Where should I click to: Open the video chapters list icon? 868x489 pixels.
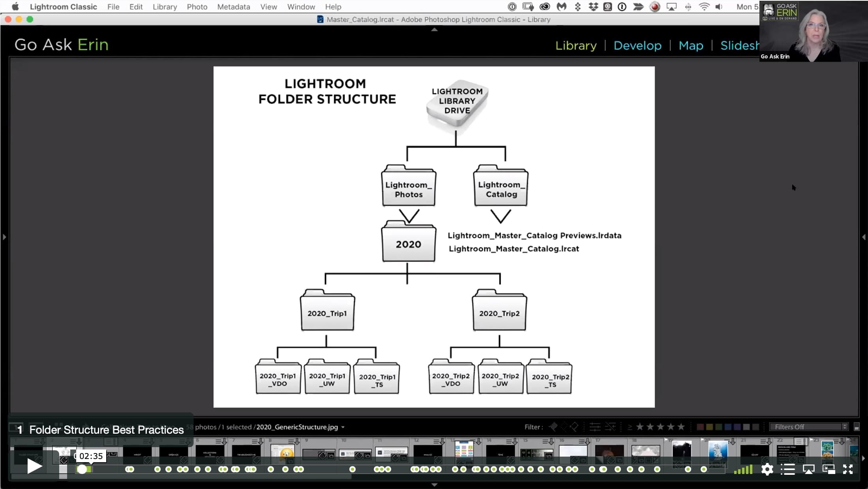pos(787,469)
